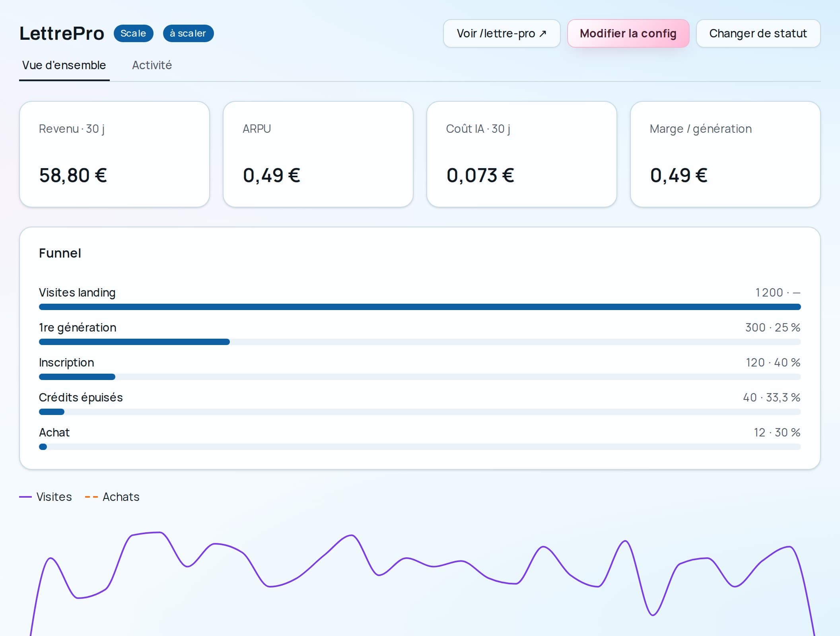
Task: Click the LettrePro title
Action: coord(62,33)
